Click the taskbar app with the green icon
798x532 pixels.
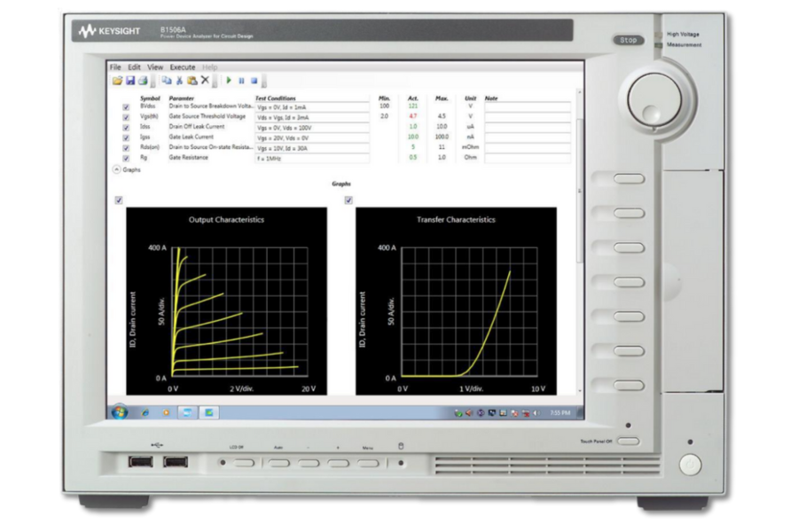click(209, 412)
